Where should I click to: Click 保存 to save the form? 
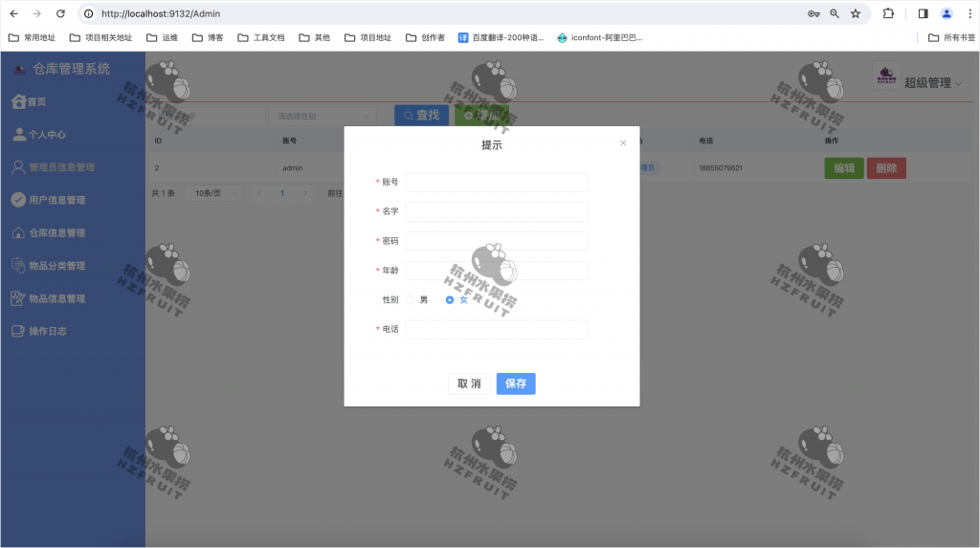pyautogui.click(x=516, y=384)
